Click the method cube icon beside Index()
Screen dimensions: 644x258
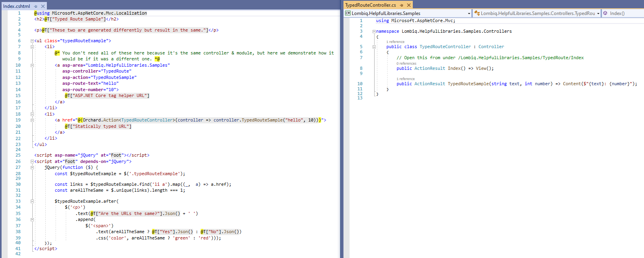605,13
